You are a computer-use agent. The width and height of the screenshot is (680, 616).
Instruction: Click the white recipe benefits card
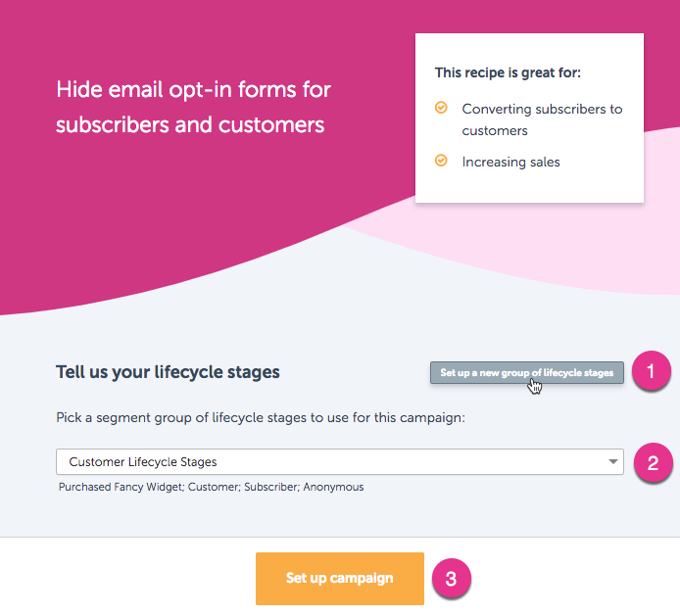(x=529, y=118)
